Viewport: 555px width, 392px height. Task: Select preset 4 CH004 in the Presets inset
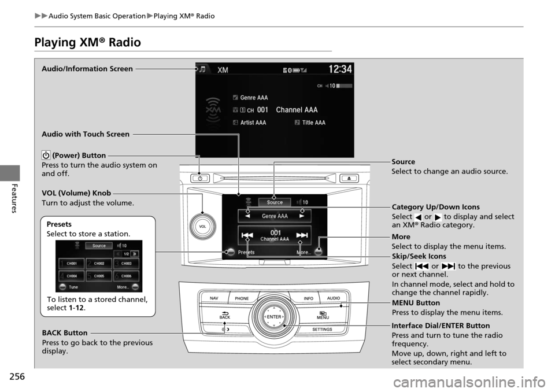[72, 276]
